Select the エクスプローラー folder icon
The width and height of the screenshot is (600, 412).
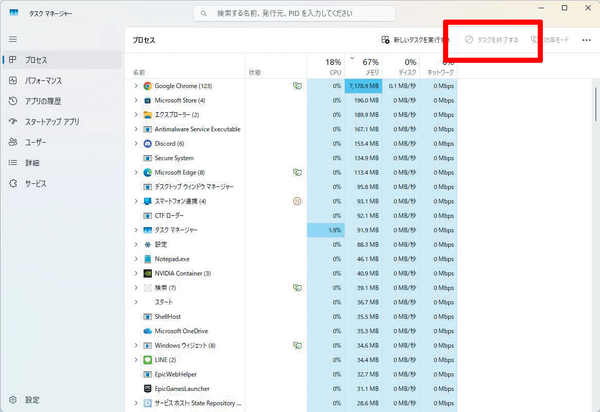point(147,115)
